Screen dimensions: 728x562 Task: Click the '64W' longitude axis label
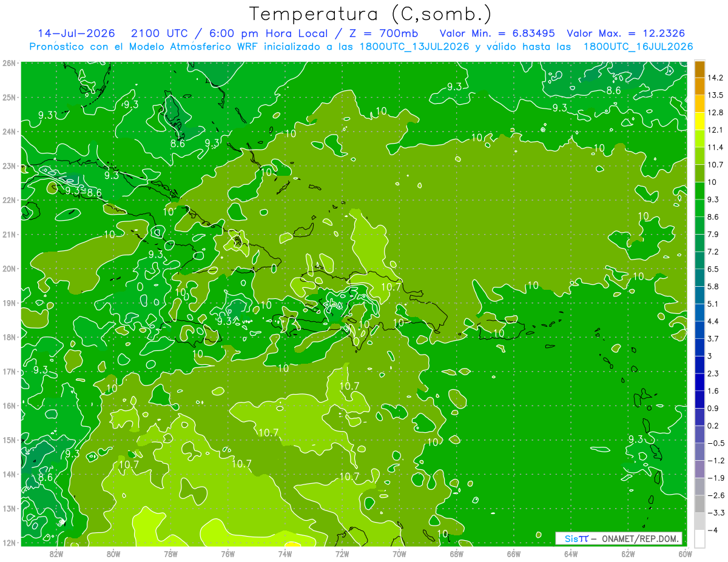(x=571, y=554)
